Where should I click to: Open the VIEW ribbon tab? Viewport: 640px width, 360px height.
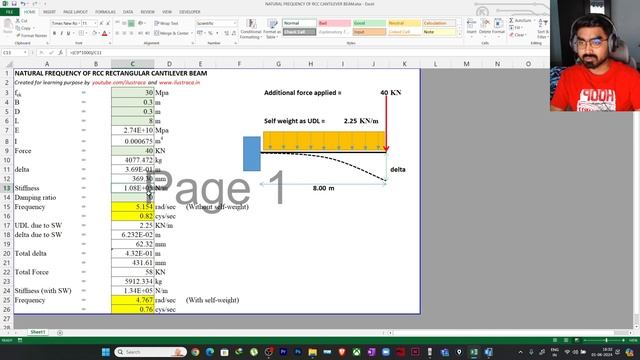point(167,12)
